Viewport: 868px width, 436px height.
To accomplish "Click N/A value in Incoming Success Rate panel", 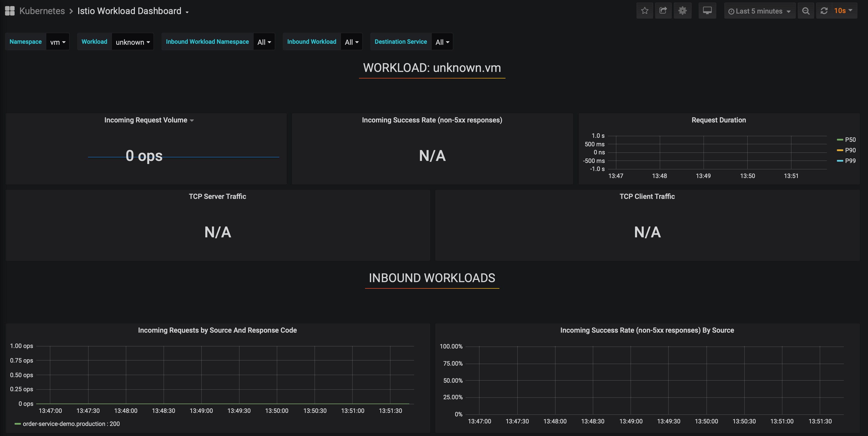I will tap(432, 156).
